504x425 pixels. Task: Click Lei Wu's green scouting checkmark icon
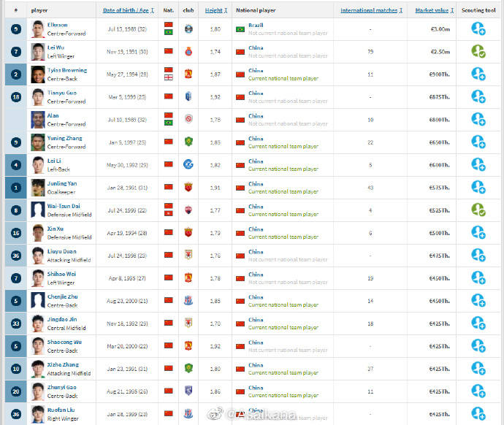coord(478,51)
